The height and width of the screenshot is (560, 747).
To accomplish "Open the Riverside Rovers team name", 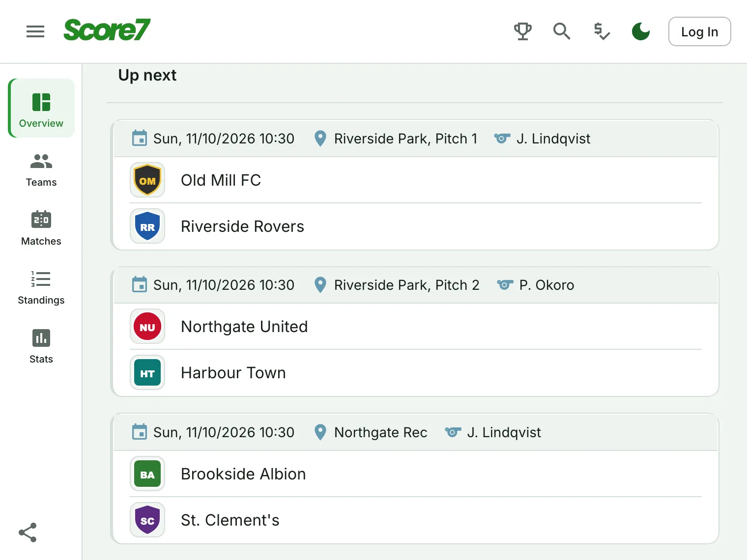I will [x=242, y=226].
